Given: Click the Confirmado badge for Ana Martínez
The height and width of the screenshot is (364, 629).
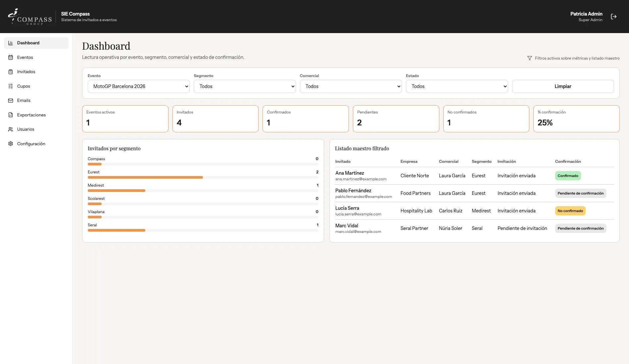Looking at the screenshot, I should pos(568,176).
